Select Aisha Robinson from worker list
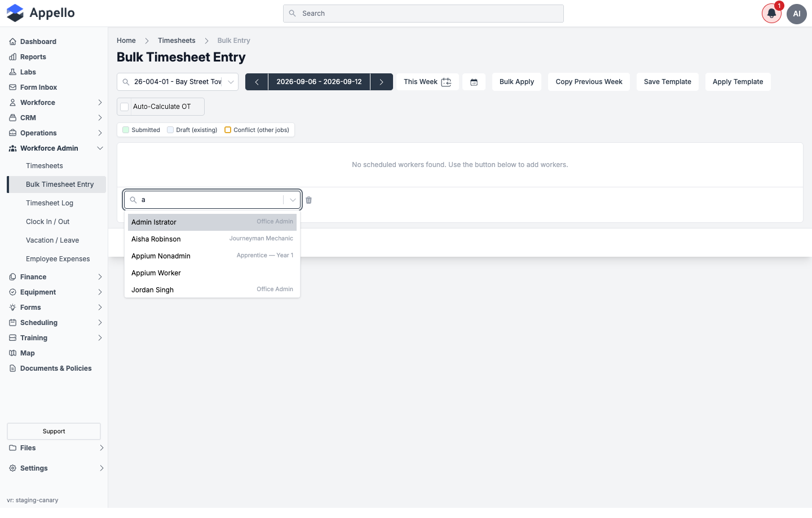 click(212, 239)
